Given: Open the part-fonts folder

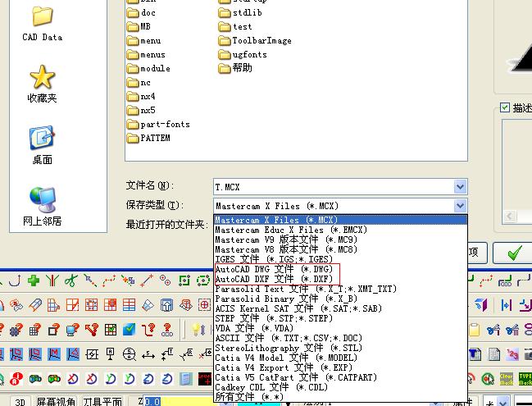Looking at the screenshot, I should pyautogui.click(x=158, y=124).
